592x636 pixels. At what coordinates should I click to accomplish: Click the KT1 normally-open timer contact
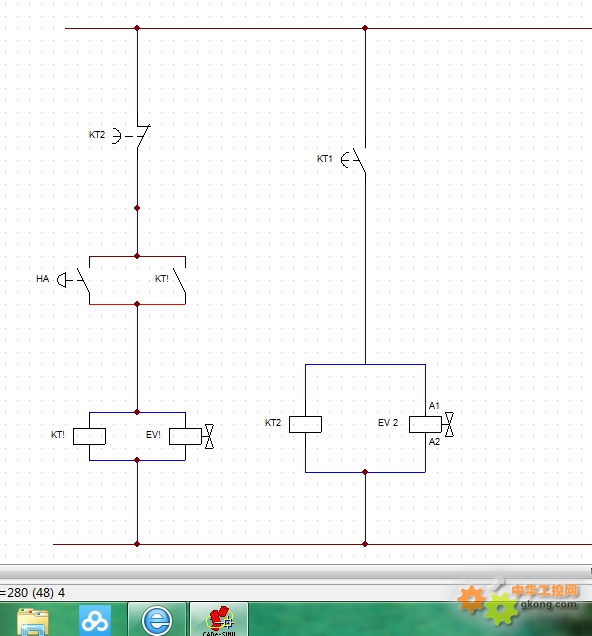pyautogui.click(x=356, y=161)
